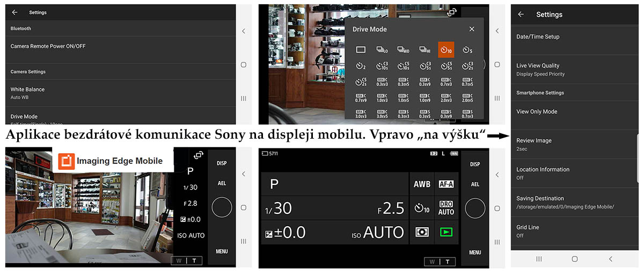Go back from portrait Settings screen
The width and height of the screenshot is (644, 273).
(x=521, y=15)
